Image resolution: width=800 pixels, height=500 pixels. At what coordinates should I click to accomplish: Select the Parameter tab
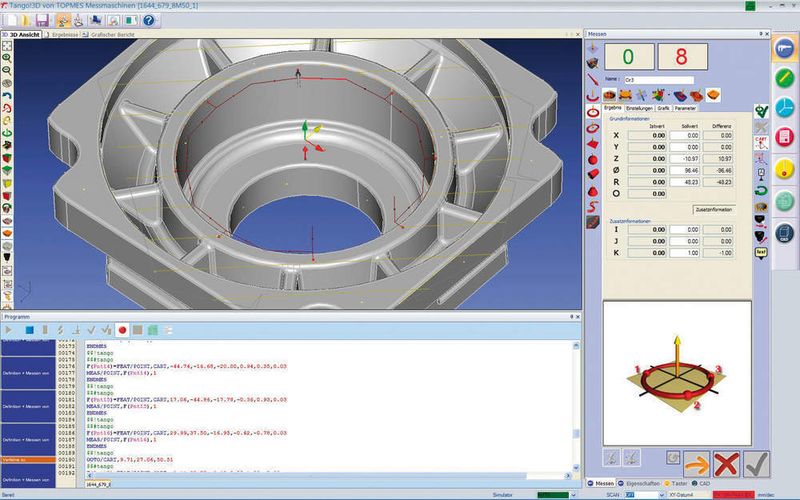(x=685, y=108)
